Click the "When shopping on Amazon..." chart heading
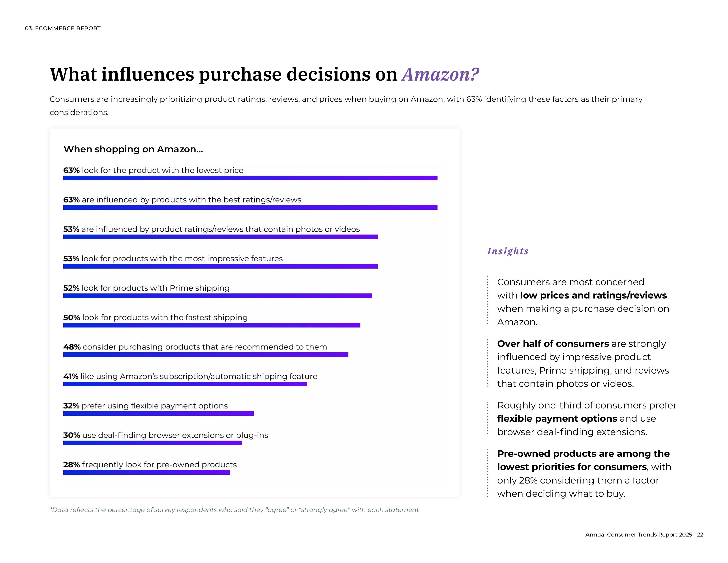The image size is (728, 563). point(133,149)
